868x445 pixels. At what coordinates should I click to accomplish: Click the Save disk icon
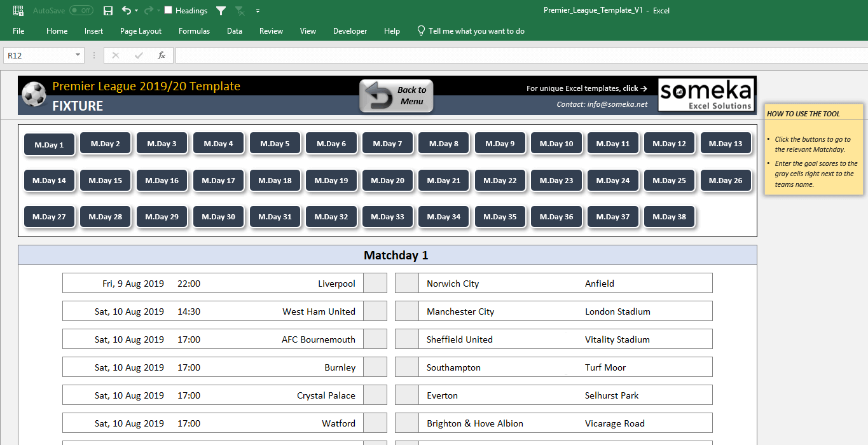pos(108,11)
